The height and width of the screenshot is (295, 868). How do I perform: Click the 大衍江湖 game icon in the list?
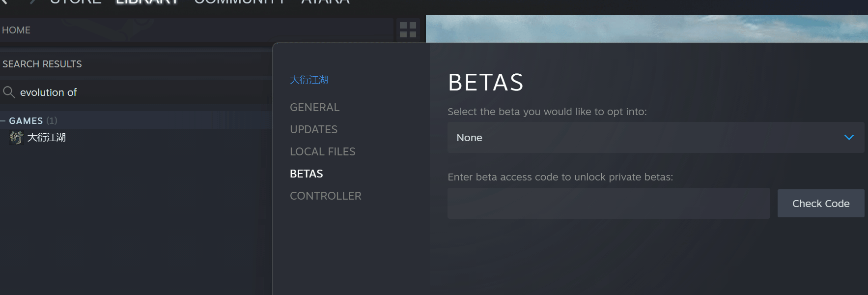point(16,138)
